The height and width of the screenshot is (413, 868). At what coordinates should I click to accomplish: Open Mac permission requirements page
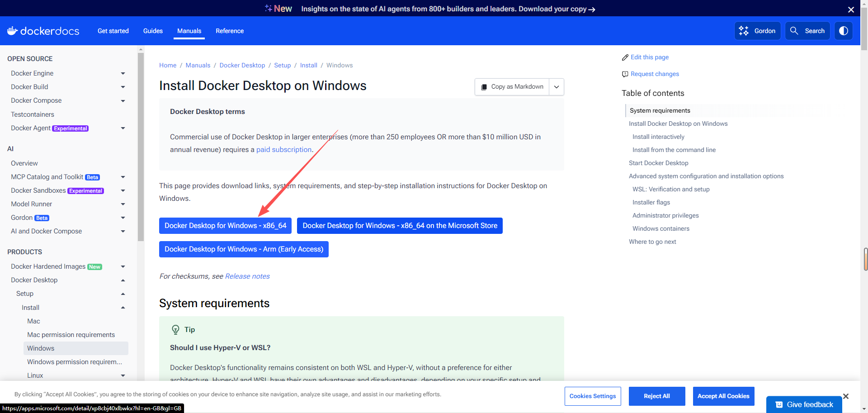coord(71,335)
